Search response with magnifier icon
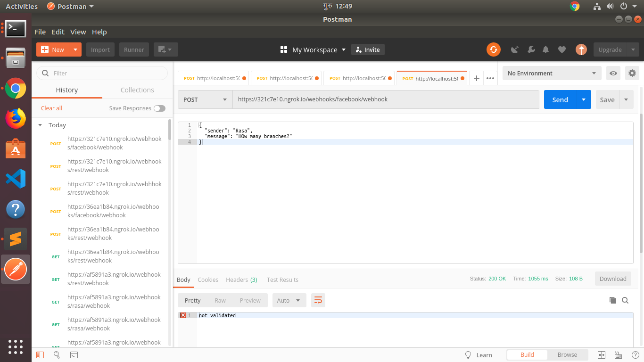 pos(625,300)
